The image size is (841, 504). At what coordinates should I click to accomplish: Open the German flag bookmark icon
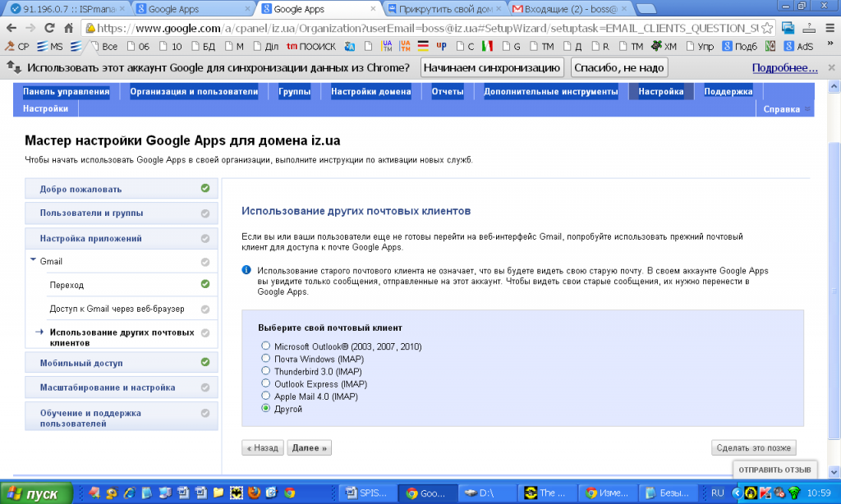[x=423, y=47]
